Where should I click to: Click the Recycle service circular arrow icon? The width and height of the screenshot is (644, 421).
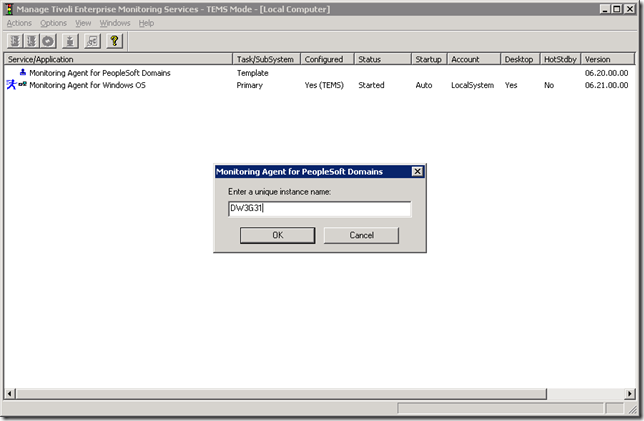[x=48, y=41]
